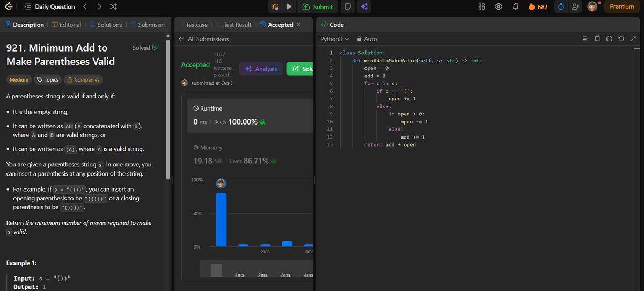Start the timer stopwatch icon

coord(561,6)
